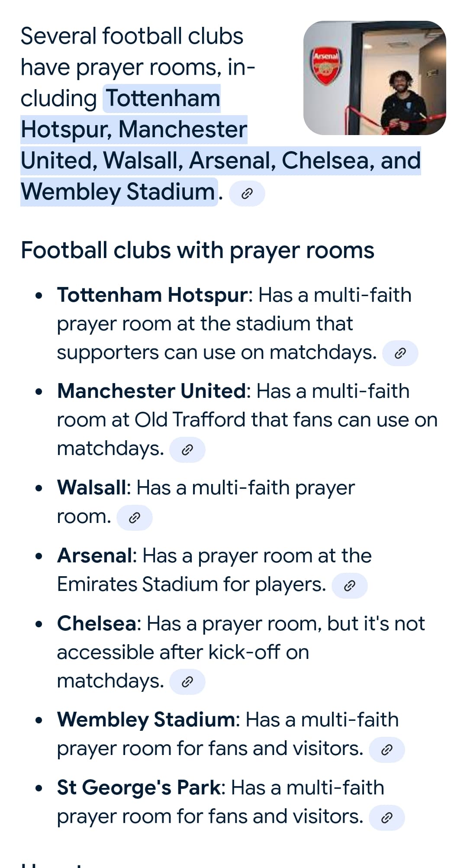Open citation link for Manchester United entry

point(187,450)
